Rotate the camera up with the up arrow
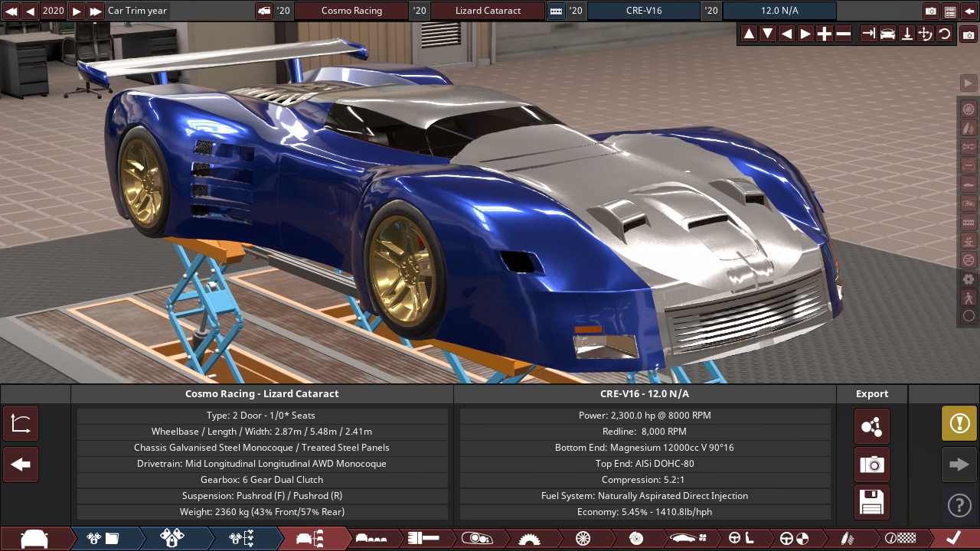Viewport: 980px width, 551px height. (749, 34)
